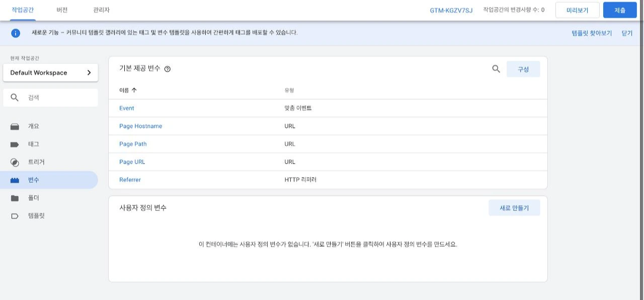Click 작업공간의 변경사항 수: 0 text

514,10
